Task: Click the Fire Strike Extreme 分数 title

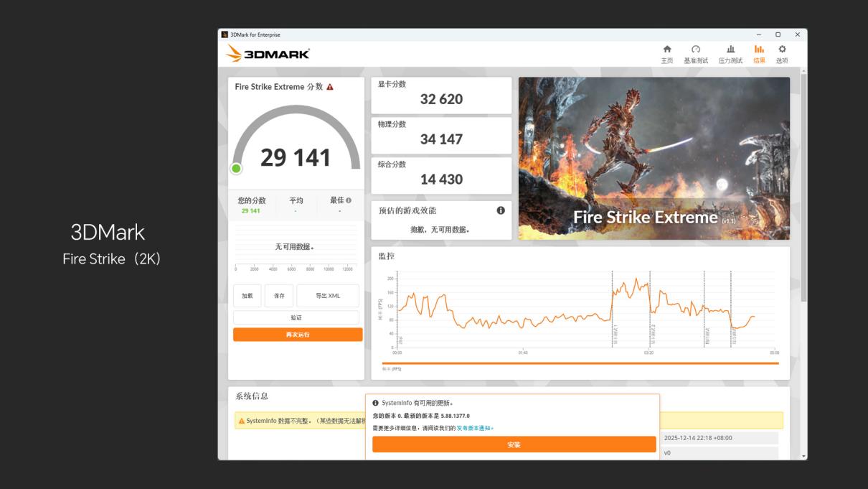Action: [279, 87]
